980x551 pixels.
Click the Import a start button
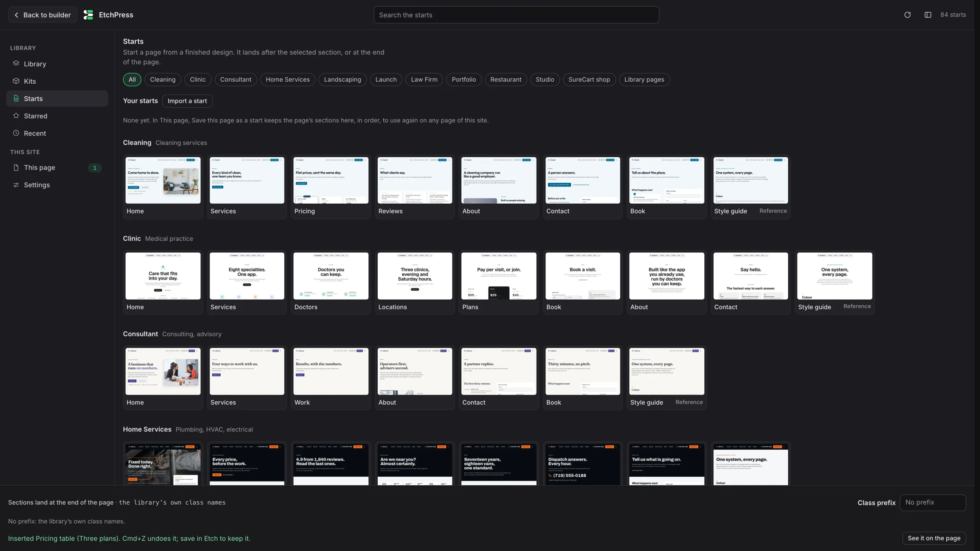pyautogui.click(x=187, y=101)
